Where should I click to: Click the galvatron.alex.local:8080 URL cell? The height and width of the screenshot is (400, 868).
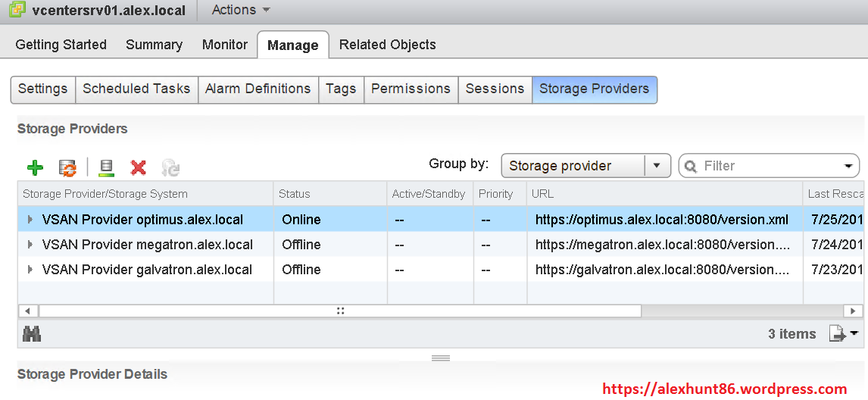pyautogui.click(x=664, y=270)
